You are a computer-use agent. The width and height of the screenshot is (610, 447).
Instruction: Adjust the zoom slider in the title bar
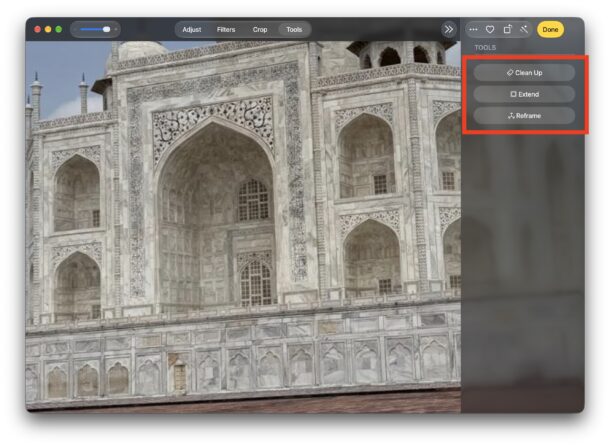(95, 30)
